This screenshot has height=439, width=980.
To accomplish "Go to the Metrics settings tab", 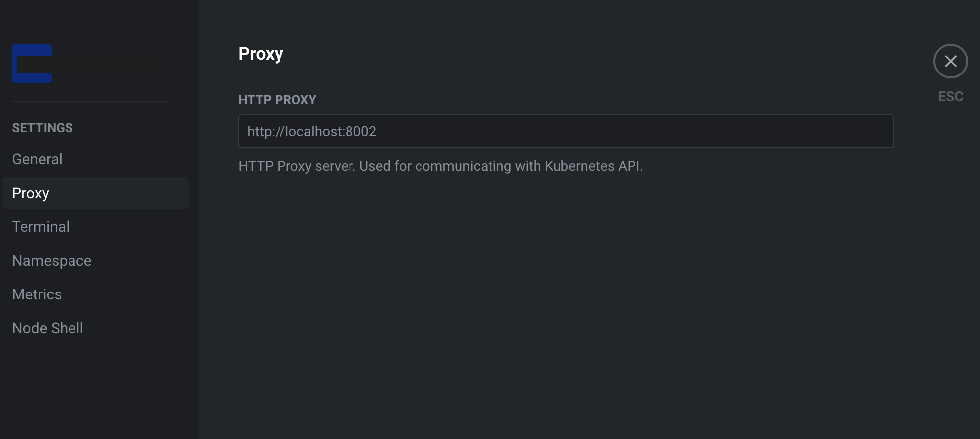I will (37, 294).
